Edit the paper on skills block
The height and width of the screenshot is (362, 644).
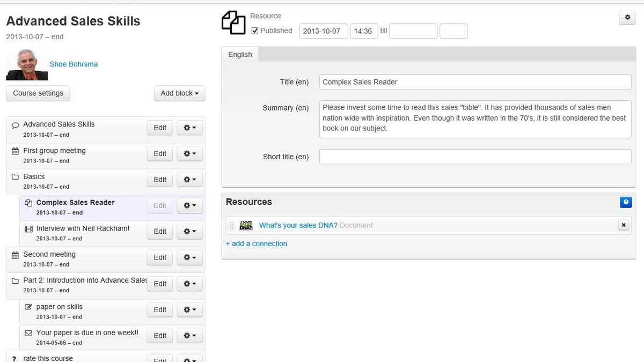pos(160,309)
